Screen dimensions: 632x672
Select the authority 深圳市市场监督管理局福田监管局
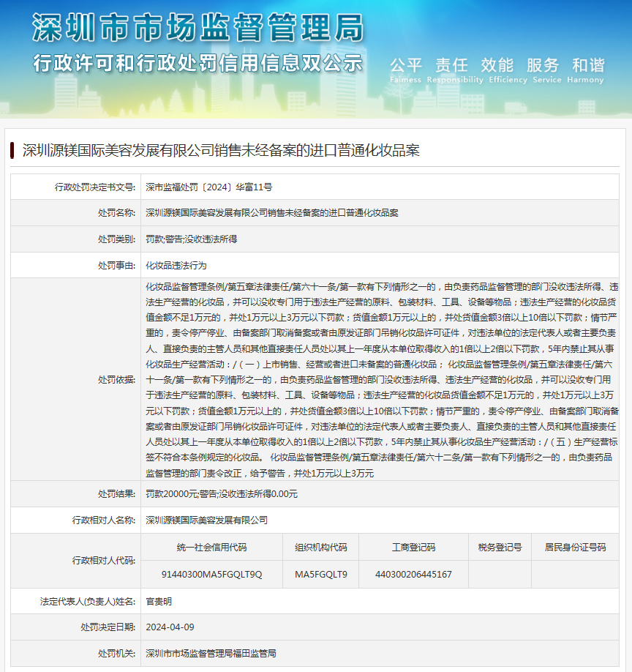click(211, 653)
